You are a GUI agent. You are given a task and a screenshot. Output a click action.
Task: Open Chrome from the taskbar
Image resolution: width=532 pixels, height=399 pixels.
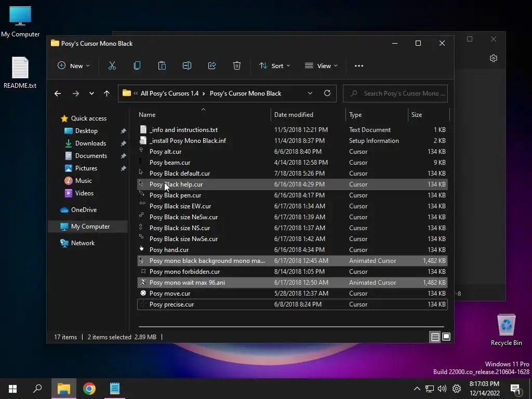pyautogui.click(x=89, y=389)
